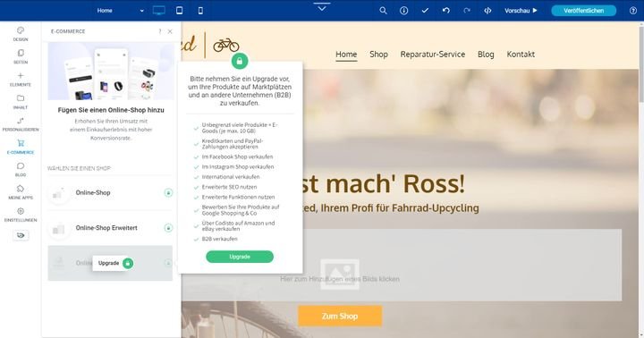Screen dimensions: 644x338
Task: Click 'Im Instagram Shop verkaufen' text
Action: (x=237, y=166)
